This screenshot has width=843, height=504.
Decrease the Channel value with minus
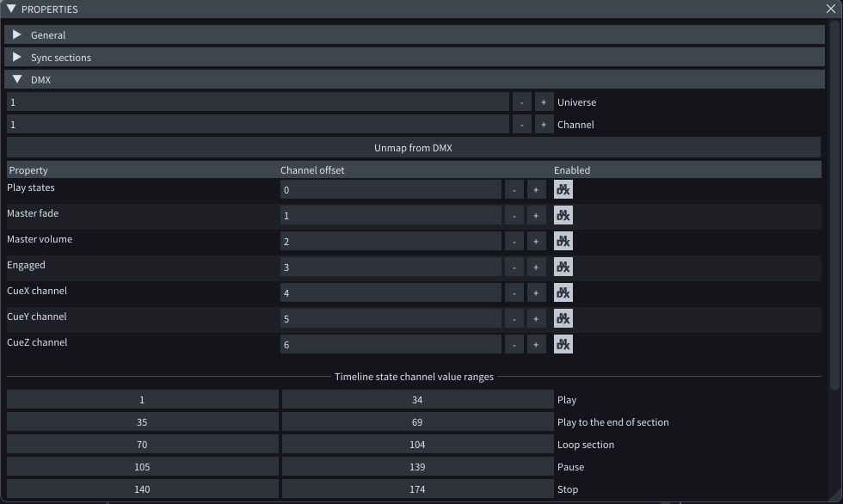[x=521, y=125]
